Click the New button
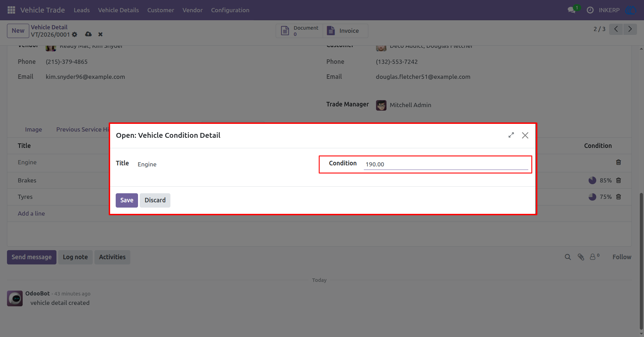 point(18,31)
